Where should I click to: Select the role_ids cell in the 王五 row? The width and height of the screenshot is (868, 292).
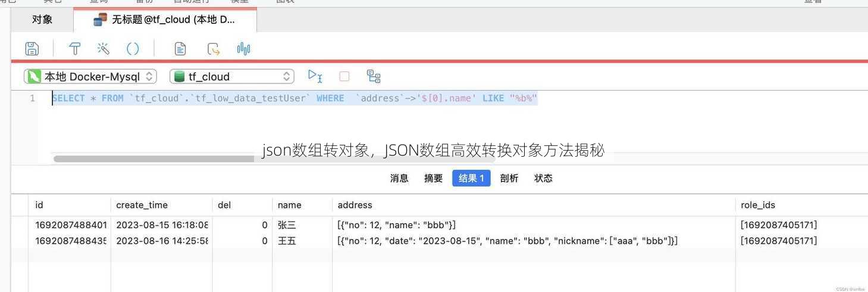pos(801,241)
